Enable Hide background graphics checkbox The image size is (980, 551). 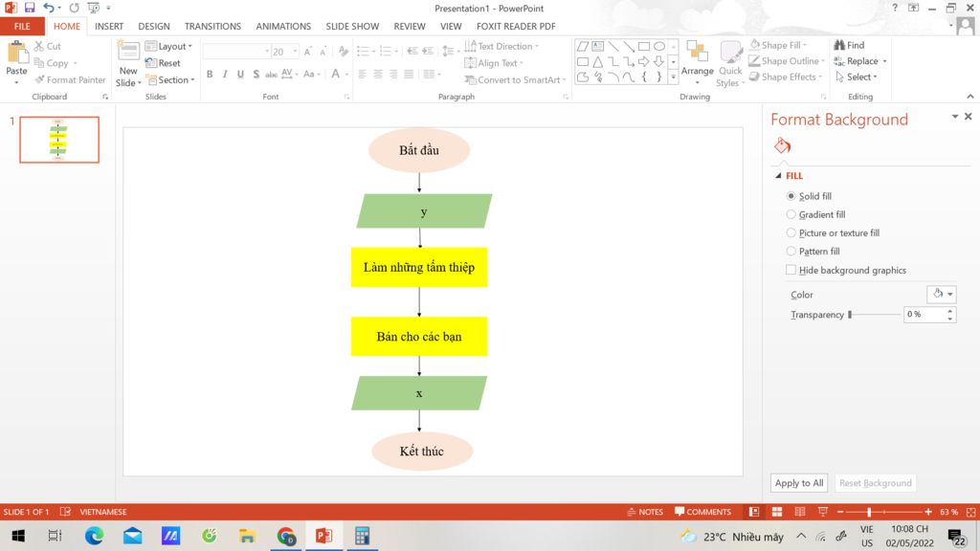tap(791, 271)
